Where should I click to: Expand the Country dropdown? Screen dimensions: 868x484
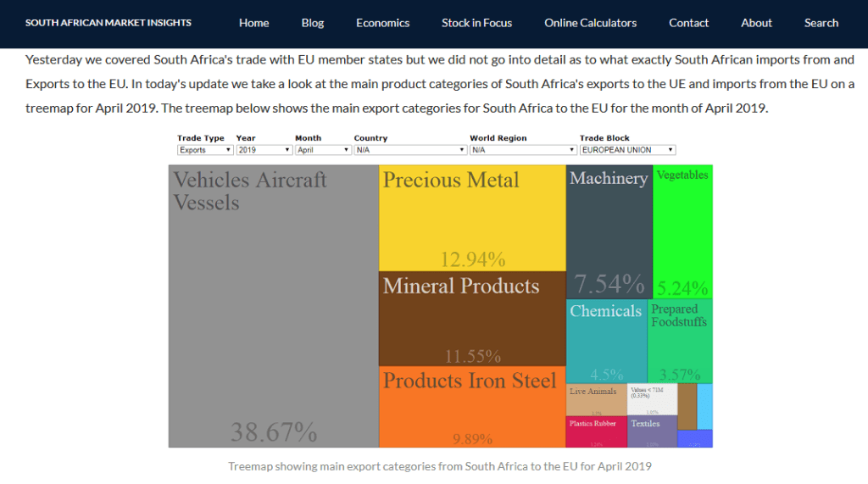pos(410,150)
